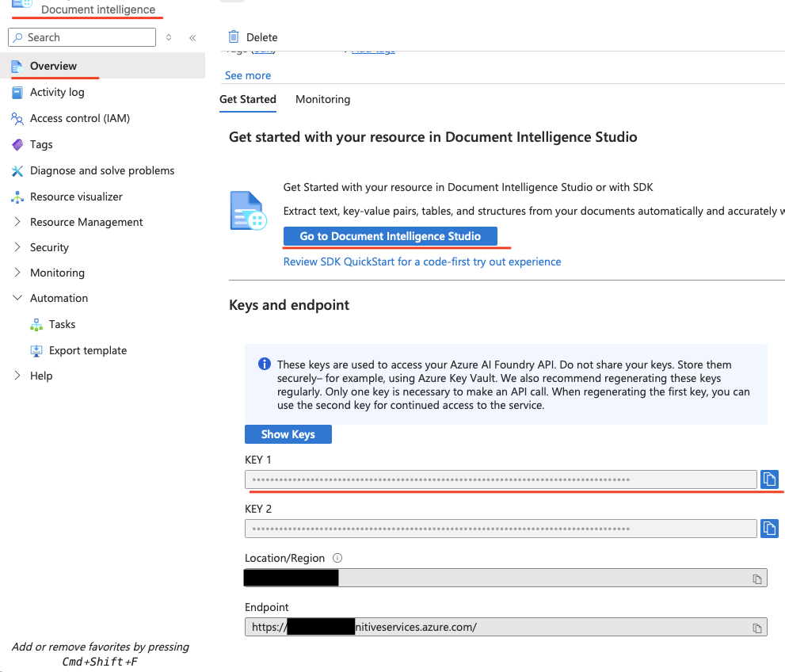Viewport: 785px width, 672px height.
Task: Click the Resource visualizer icon
Action: pos(17,197)
